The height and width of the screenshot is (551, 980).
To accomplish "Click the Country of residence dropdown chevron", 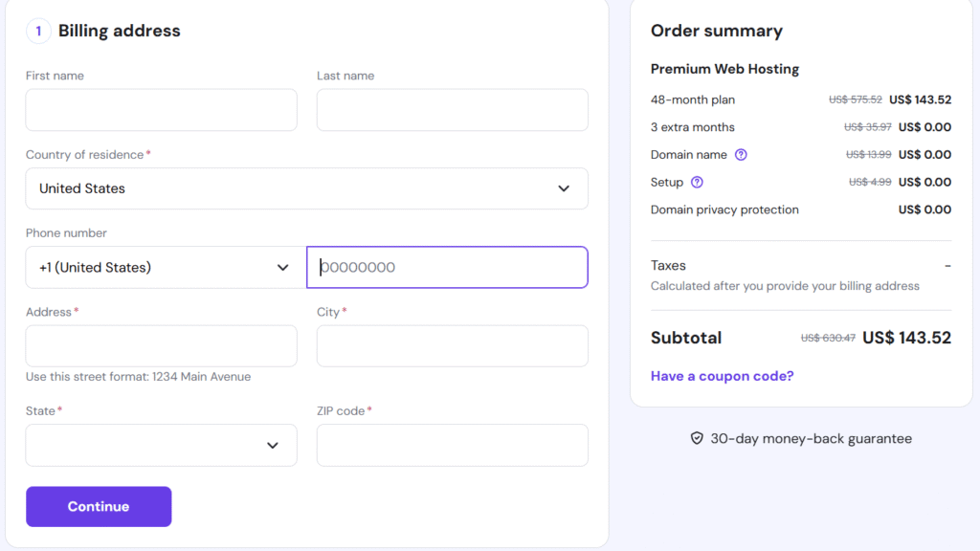I will click(x=564, y=188).
